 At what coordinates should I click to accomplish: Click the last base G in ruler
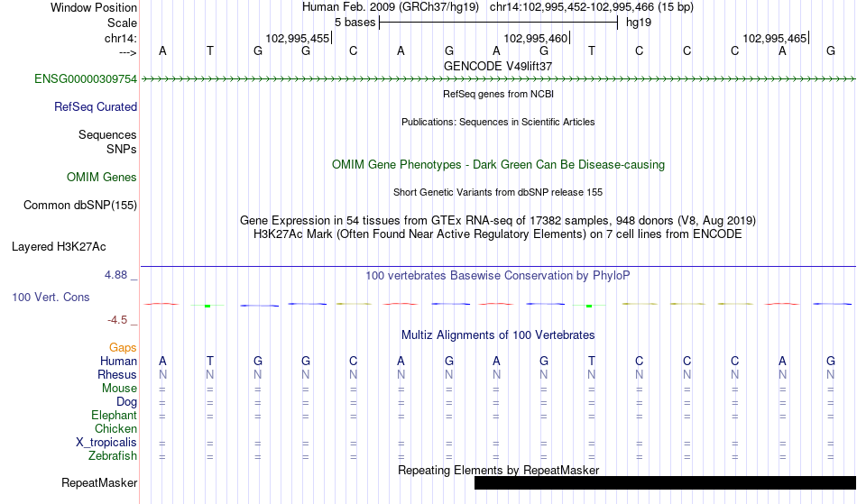(830, 50)
